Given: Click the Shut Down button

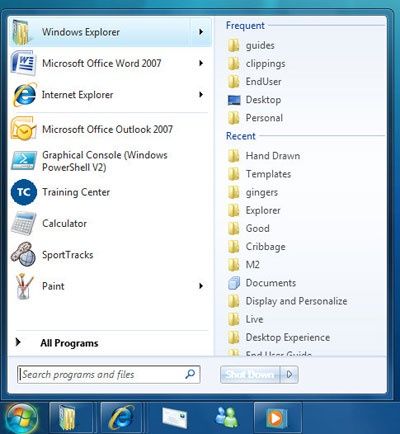Looking at the screenshot, I should (250, 374).
